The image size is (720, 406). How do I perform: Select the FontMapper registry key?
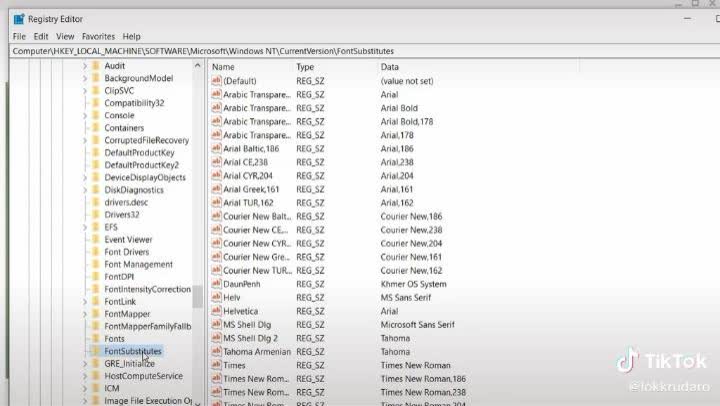point(127,314)
